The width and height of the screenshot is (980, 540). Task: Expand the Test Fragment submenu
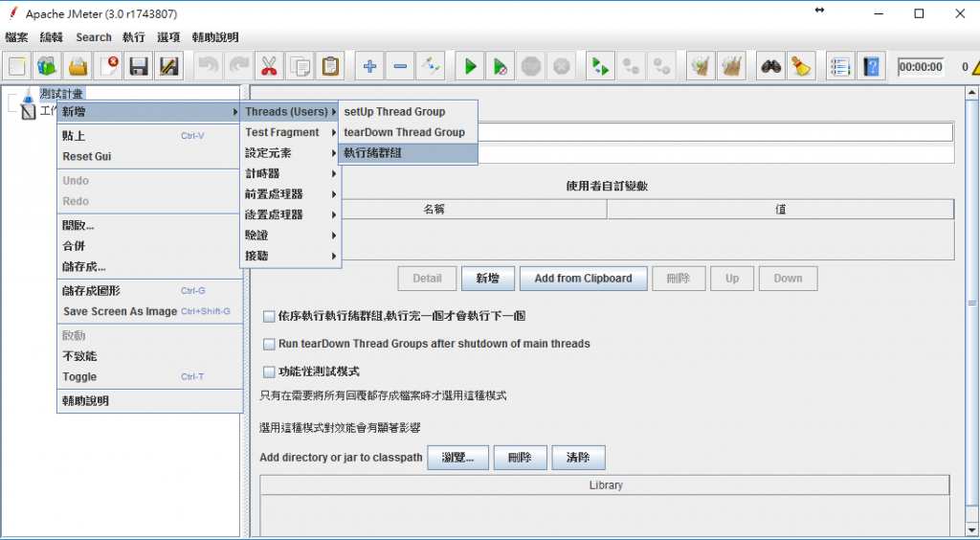pyautogui.click(x=291, y=132)
